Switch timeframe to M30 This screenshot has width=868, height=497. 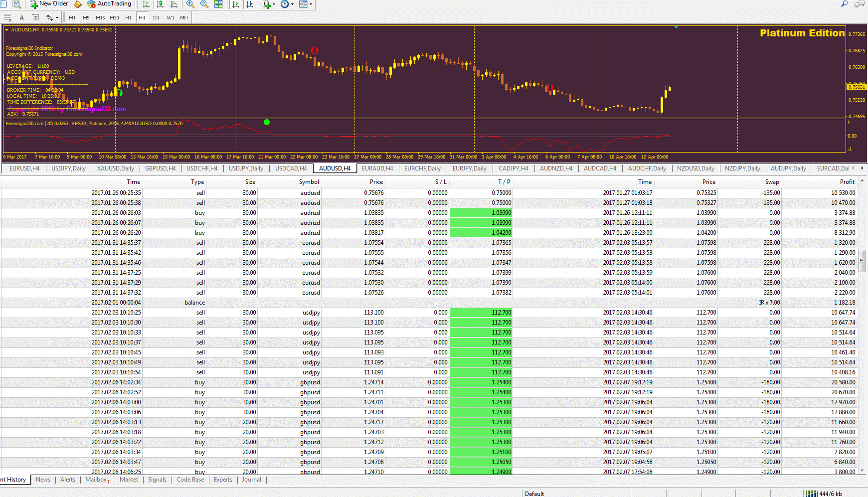click(114, 17)
